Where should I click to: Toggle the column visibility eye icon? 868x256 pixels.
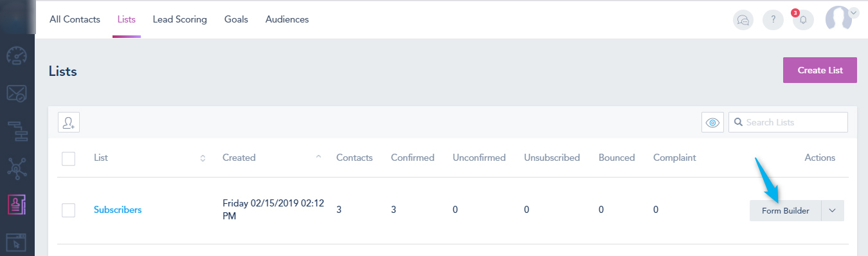pyautogui.click(x=712, y=122)
